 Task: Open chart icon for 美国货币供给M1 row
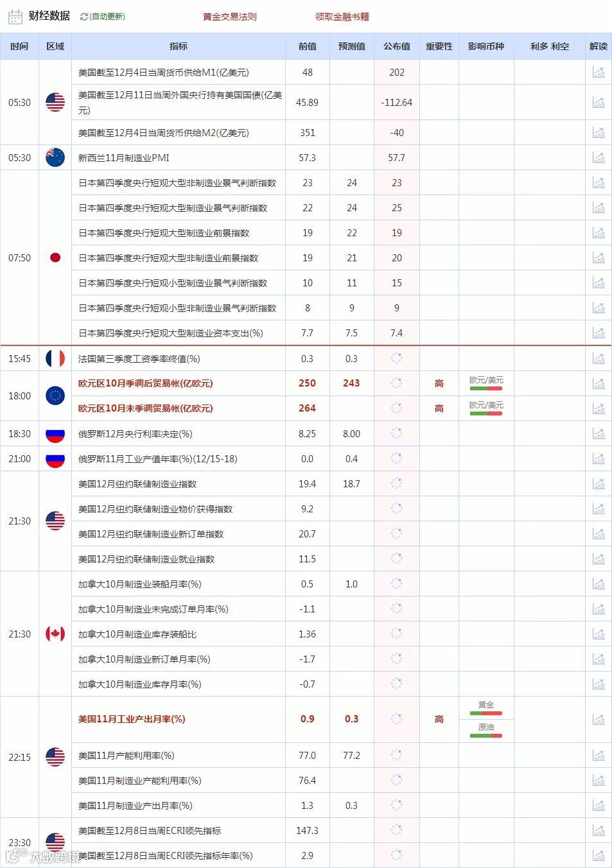599,73
